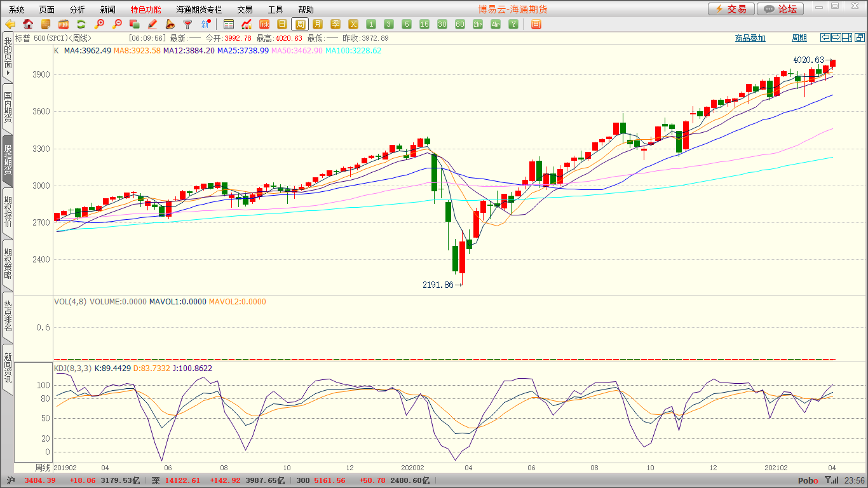
Task: Open the 海通期货专栏 menu
Action: click(x=200, y=10)
